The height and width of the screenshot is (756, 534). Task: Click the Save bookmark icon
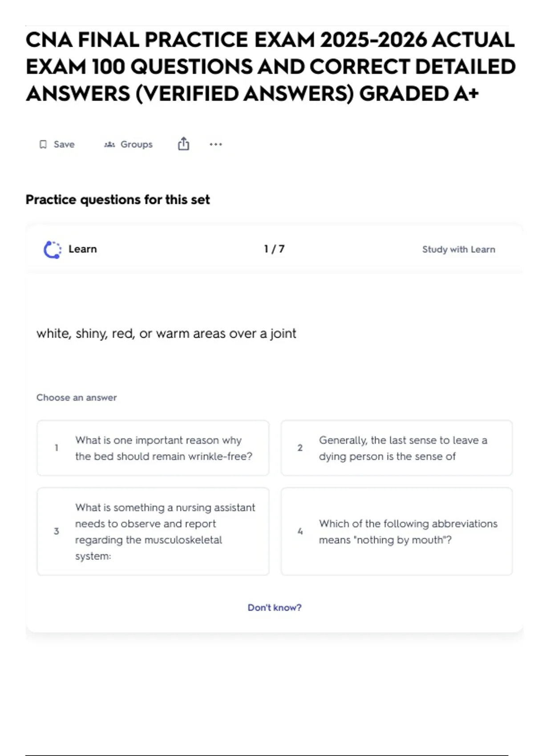click(x=43, y=145)
